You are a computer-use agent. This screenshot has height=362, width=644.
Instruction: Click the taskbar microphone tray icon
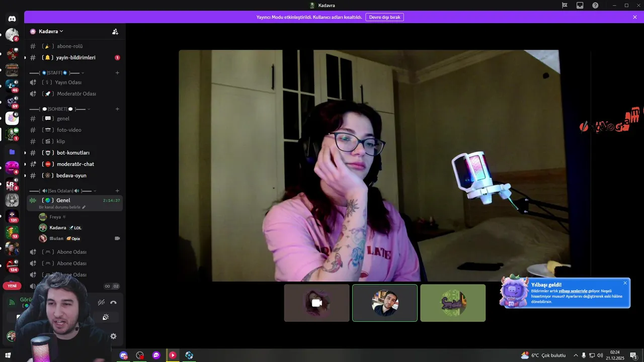584,355
